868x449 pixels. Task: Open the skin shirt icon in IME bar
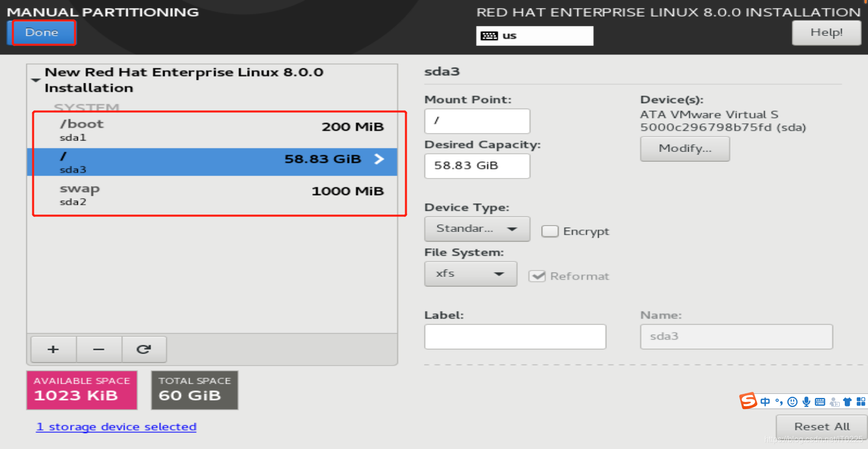tap(847, 402)
